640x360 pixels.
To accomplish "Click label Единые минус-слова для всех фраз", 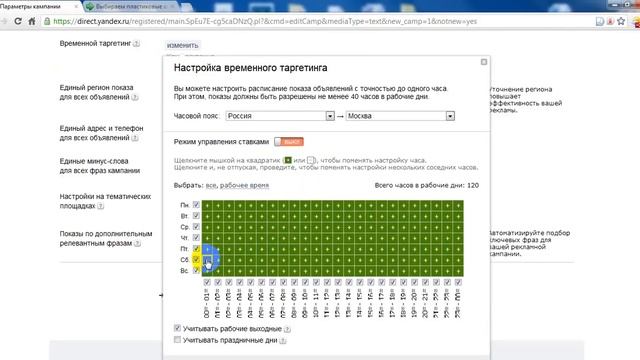I will click(100, 166).
